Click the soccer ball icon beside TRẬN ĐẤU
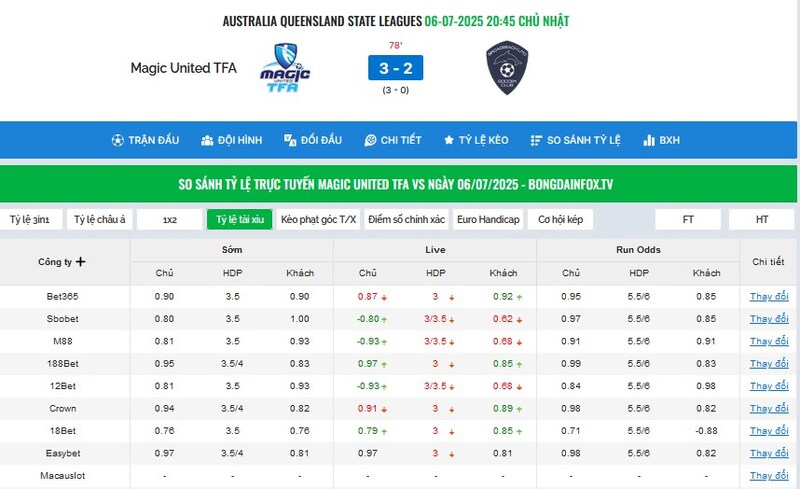The image size is (800, 489). coord(117,140)
